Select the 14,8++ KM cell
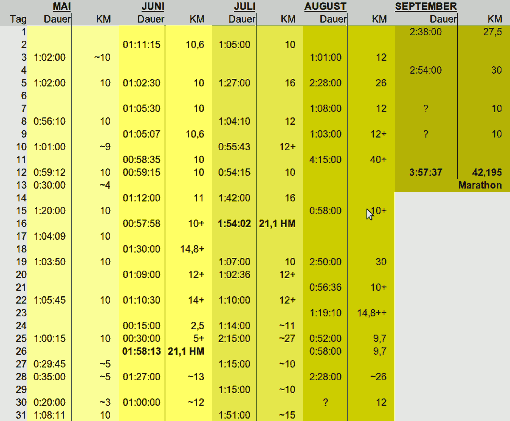This screenshot has width=510, height=421. coord(372,313)
